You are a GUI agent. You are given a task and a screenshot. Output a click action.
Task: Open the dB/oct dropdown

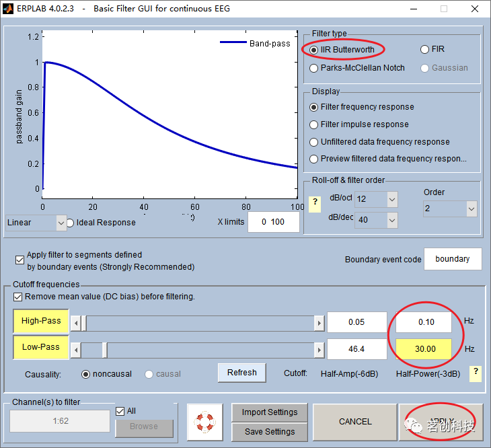[376, 199]
